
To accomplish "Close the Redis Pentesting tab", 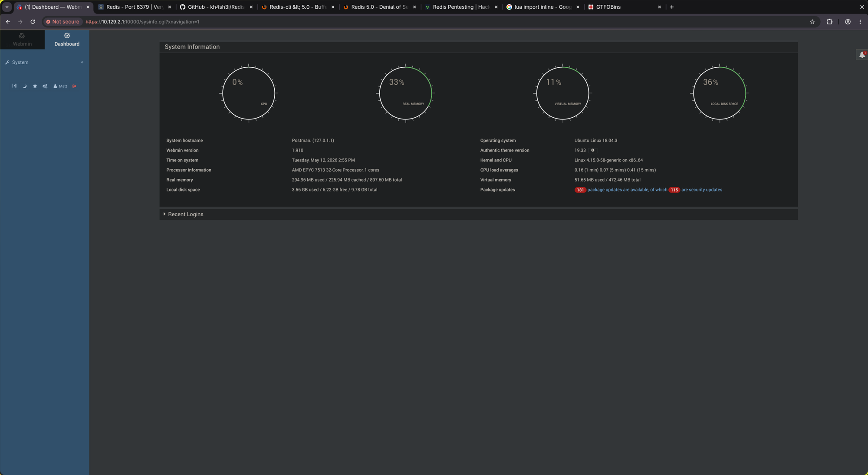I will pyautogui.click(x=496, y=7).
